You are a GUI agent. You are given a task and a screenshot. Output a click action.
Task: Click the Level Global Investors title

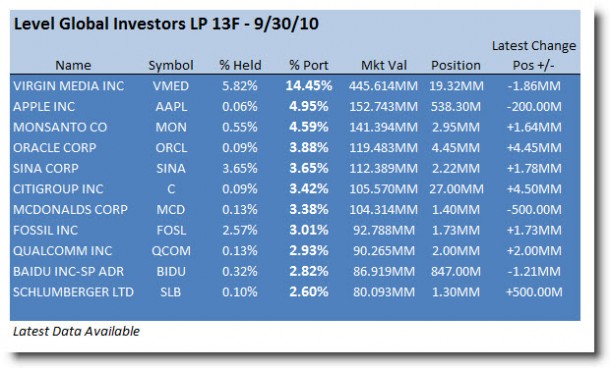166,24
